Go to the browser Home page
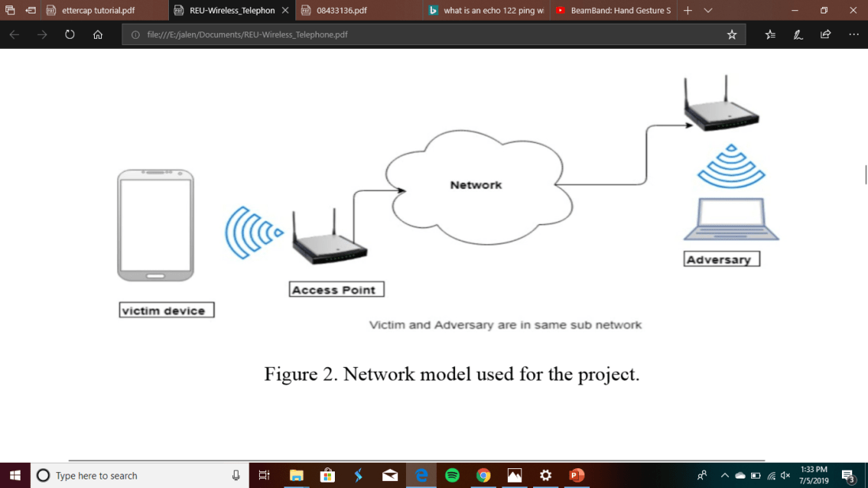The width and height of the screenshot is (868, 488). coord(98,35)
